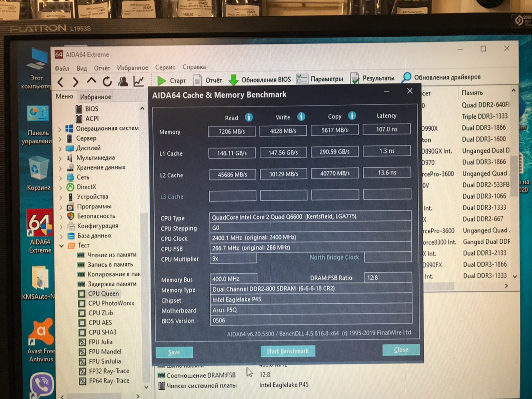The height and width of the screenshot is (399, 532).
Task: Click Quad DDR2-640 row in Память column
Action: [x=485, y=105]
